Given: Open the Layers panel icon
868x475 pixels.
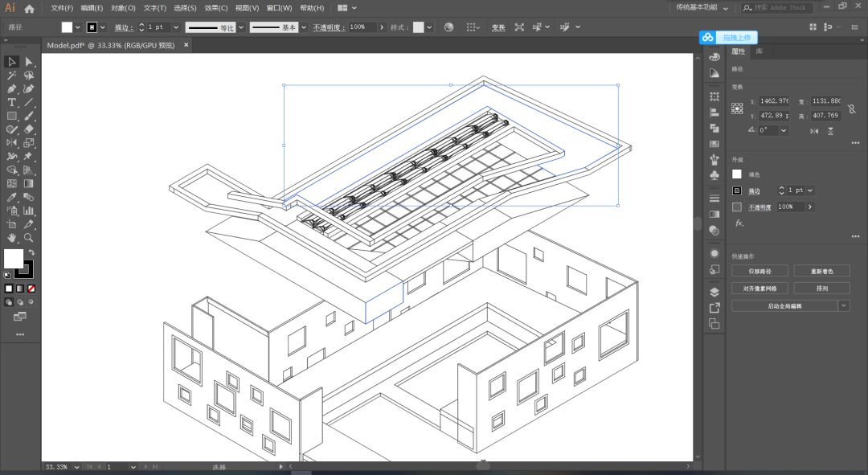Looking at the screenshot, I should tap(714, 293).
